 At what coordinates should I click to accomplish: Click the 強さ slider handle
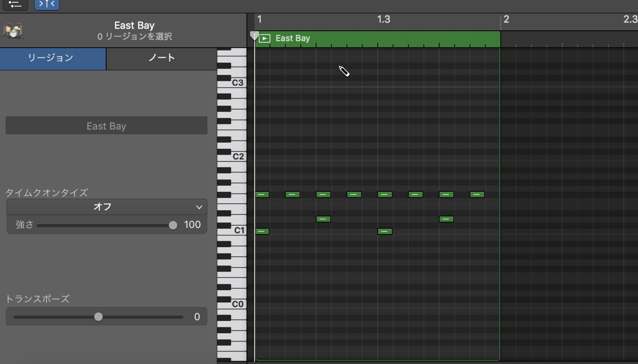coord(173,225)
